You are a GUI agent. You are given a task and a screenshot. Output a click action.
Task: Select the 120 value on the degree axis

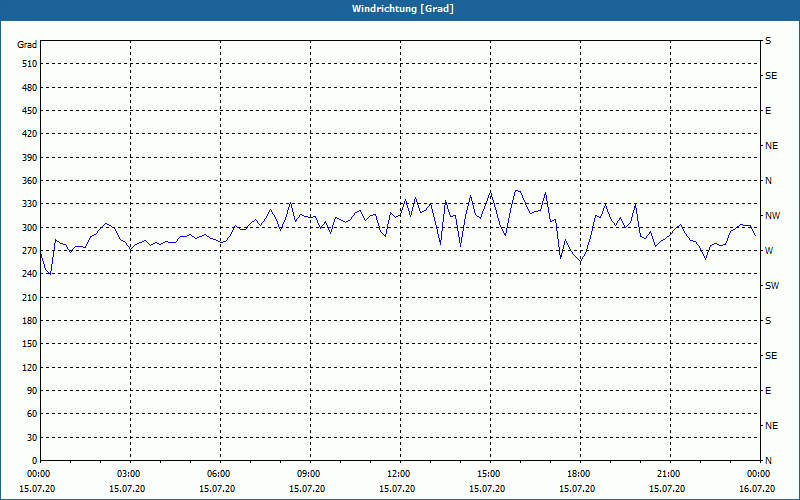click(30, 367)
